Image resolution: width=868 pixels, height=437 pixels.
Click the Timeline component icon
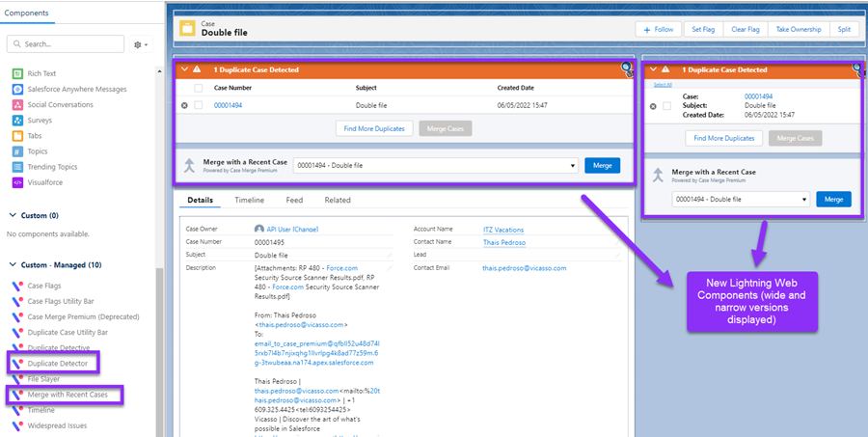click(x=17, y=410)
